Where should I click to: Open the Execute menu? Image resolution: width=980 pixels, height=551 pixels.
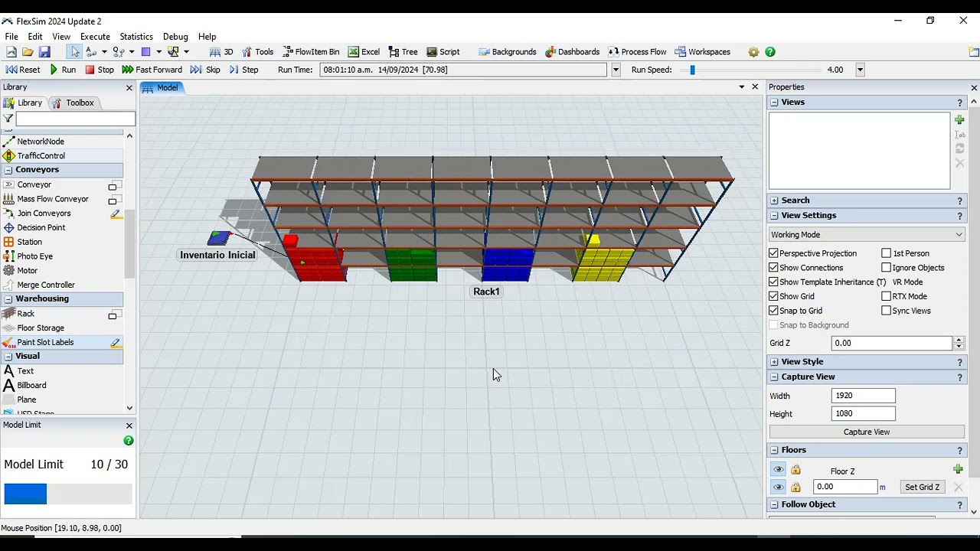click(x=95, y=37)
